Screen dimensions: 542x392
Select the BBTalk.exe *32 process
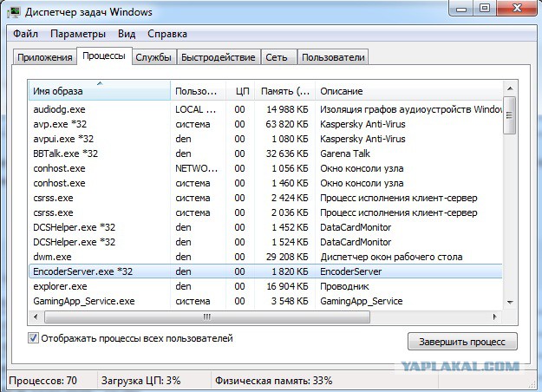[x=265, y=154]
